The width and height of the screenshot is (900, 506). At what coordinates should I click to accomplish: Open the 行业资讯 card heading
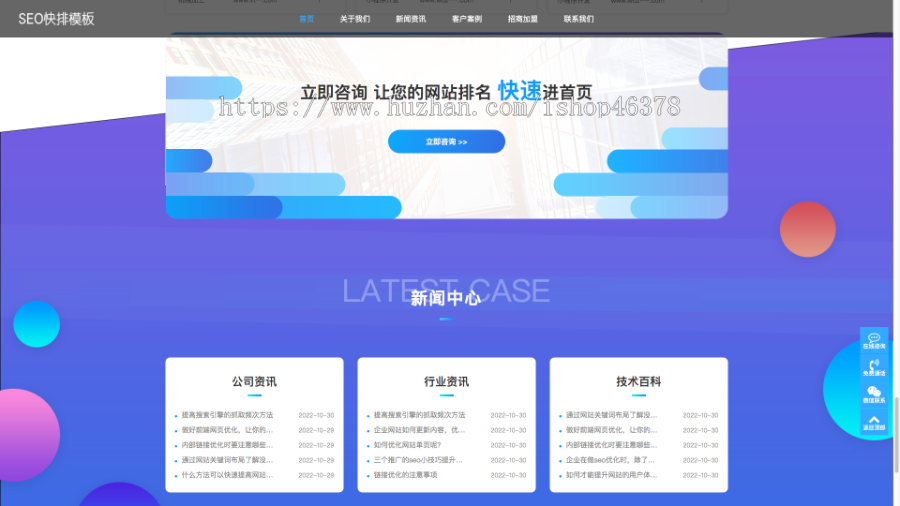(x=447, y=382)
